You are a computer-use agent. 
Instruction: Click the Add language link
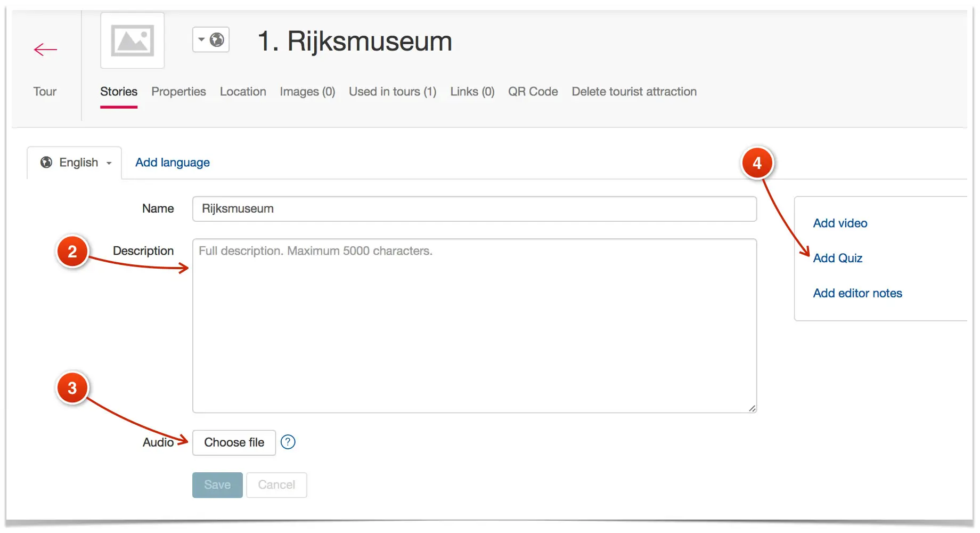173,163
